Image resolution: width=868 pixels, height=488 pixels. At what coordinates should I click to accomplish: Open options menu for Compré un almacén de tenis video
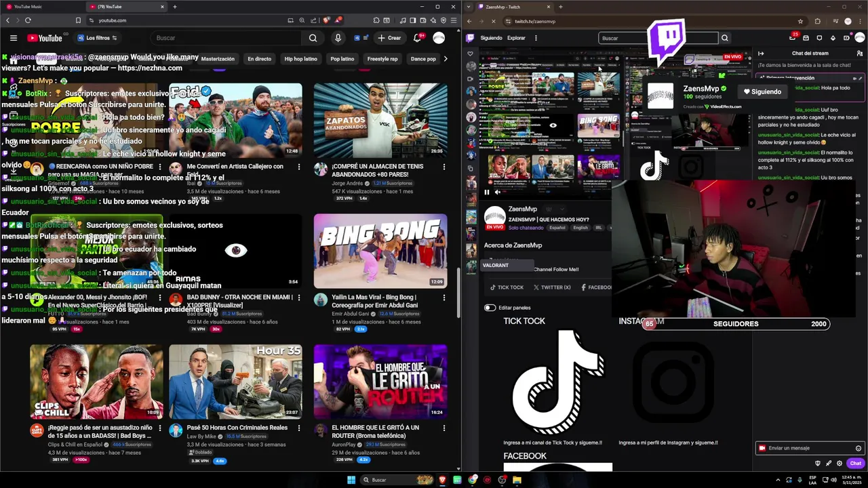click(444, 167)
